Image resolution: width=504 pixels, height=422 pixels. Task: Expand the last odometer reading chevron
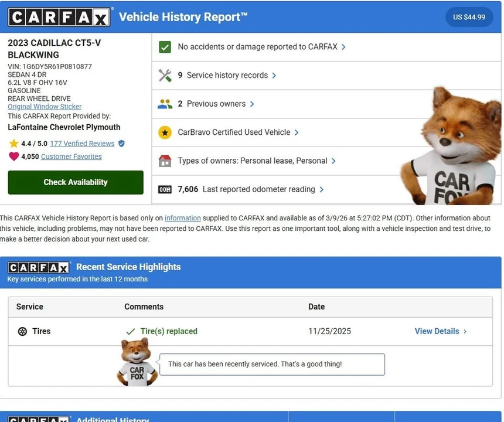(x=321, y=190)
